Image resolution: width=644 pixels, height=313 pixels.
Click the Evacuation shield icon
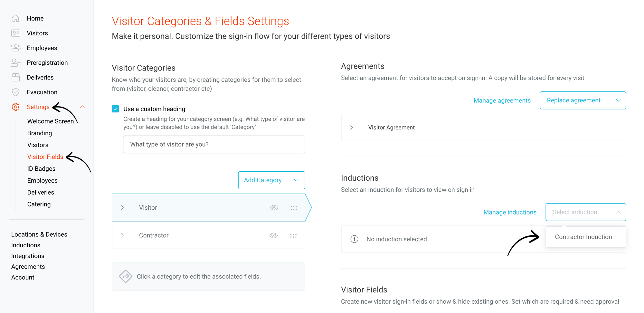[15, 92]
